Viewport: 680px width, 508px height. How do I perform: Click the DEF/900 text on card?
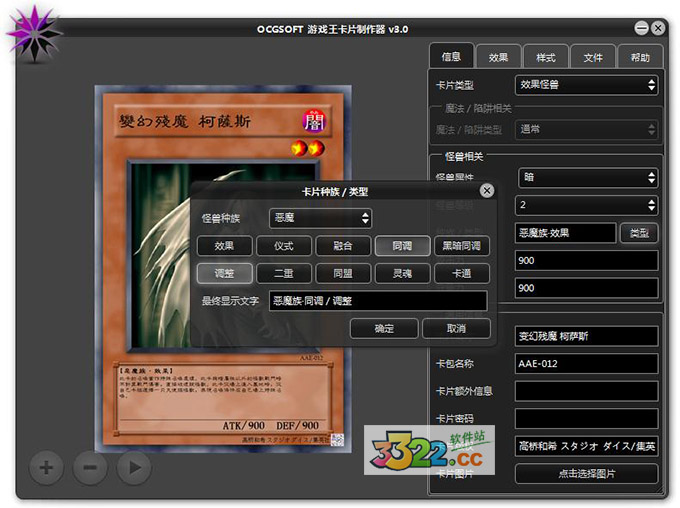(298, 426)
